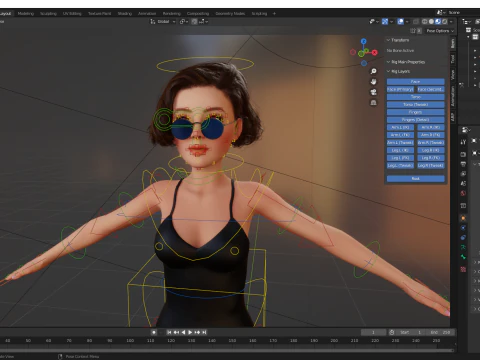Open the outliner display mode dropdown
The image size is (480, 360).
pyautogui.click(x=466, y=22)
